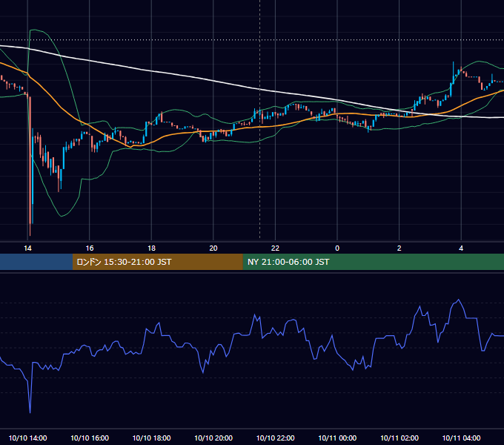Click the 2 hour axis label
This screenshot has width=504, height=445.
[x=399, y=248]
